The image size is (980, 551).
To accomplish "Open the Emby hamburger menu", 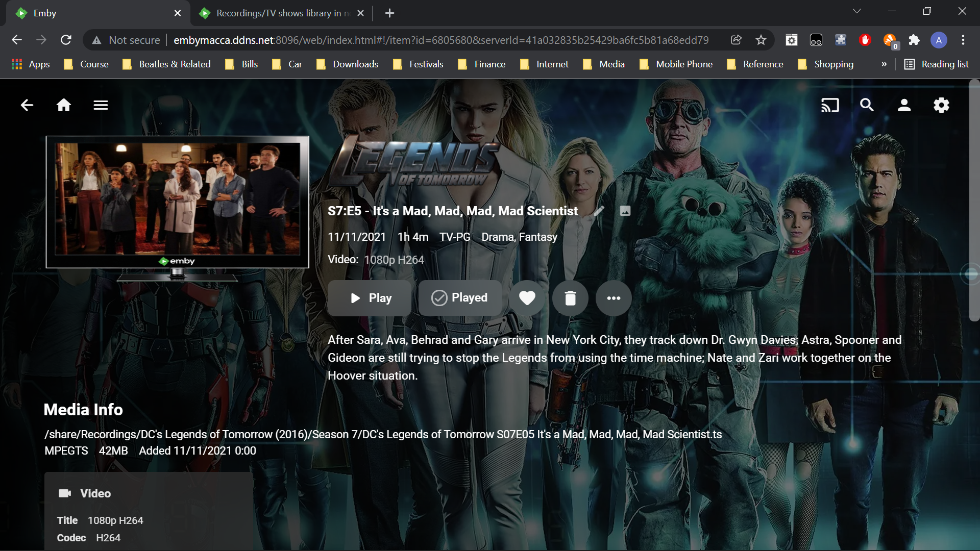I will tap(101, 105).
